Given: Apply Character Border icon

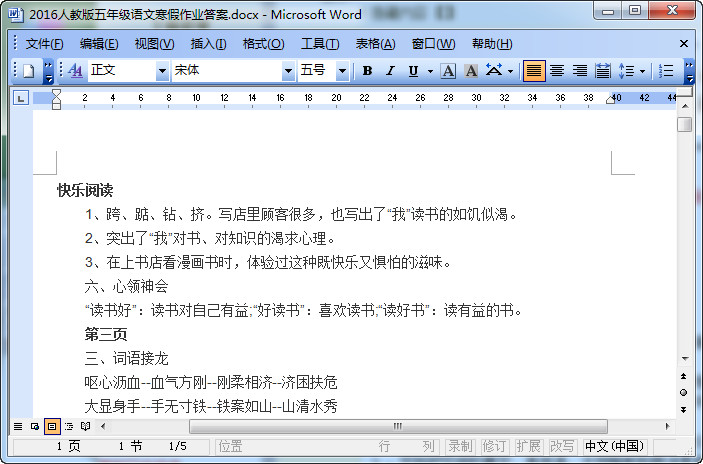Looking at the screenshot, I should coord(448,71).
